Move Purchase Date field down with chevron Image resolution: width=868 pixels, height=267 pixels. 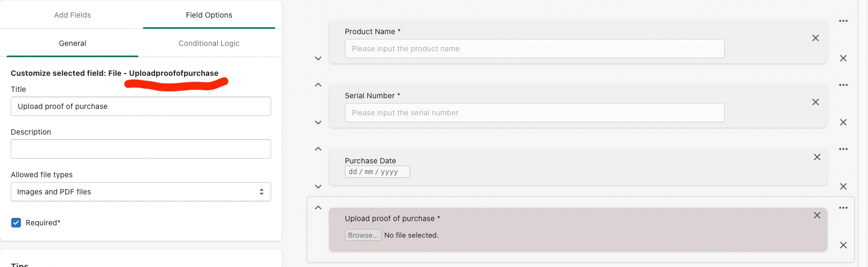[x=318, y=186]
